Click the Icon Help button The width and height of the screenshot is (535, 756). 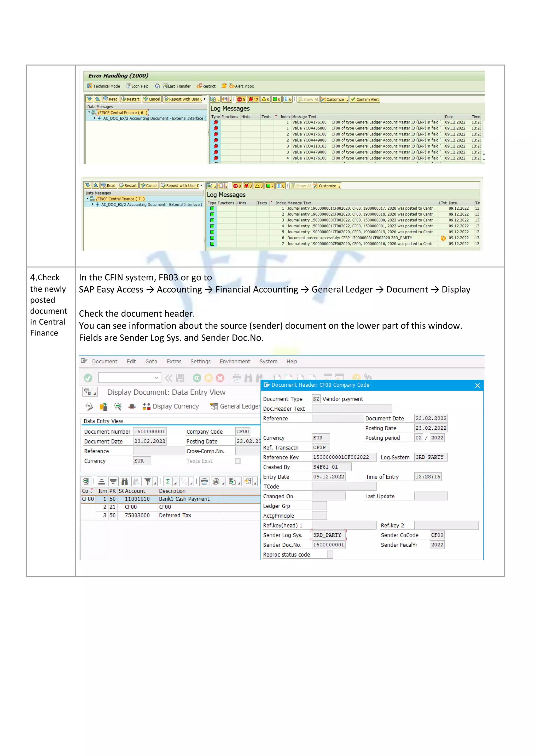click(138, 86)
